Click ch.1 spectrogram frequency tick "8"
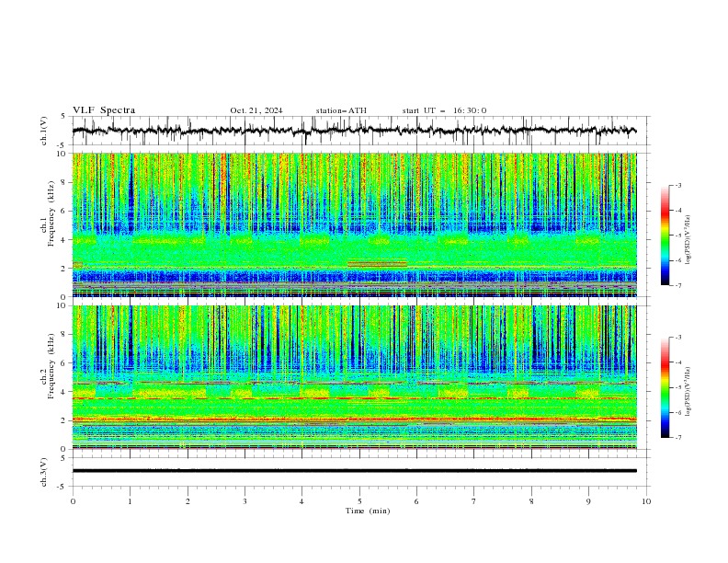 64,182
